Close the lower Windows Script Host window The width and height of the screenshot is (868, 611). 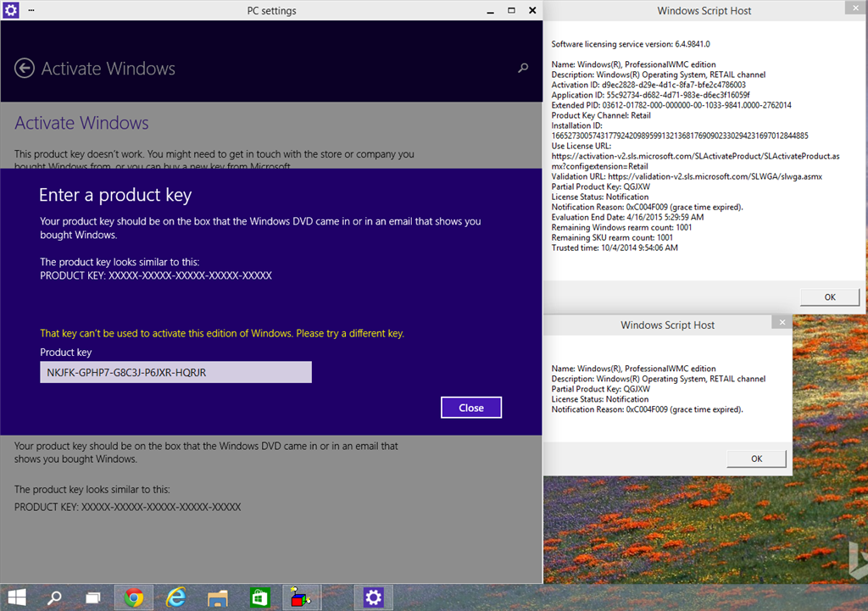click(x=782, y=322)
